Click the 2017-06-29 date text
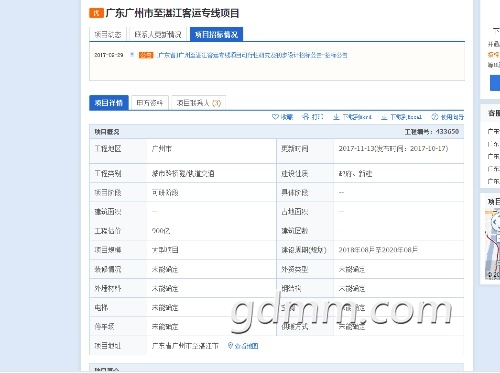 coord(109,55)
